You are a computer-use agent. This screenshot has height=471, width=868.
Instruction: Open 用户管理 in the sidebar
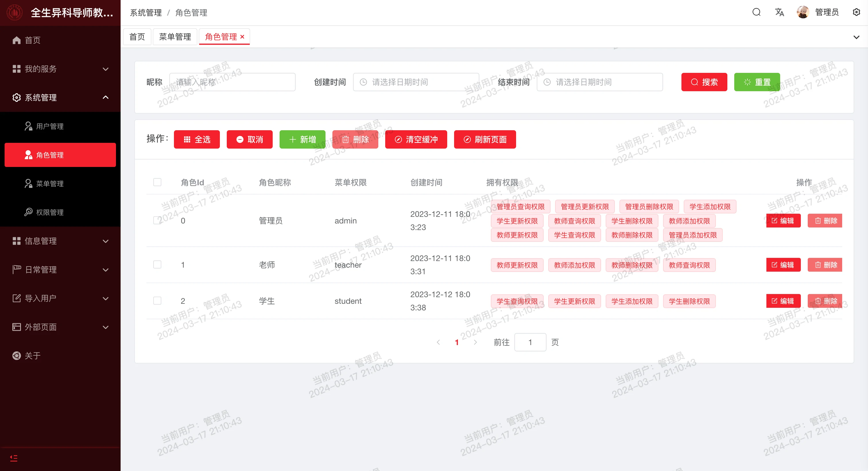(50, 126)
